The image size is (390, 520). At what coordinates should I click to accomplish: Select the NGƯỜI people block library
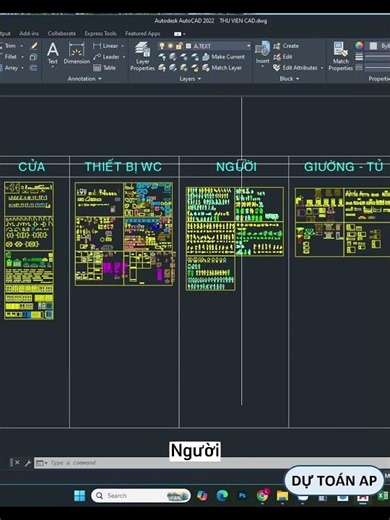(235, 239)
